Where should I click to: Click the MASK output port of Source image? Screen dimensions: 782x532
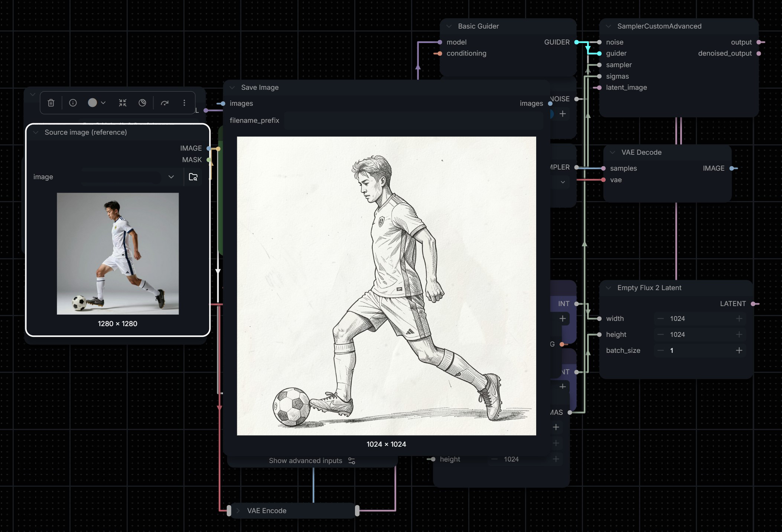tap(209, 160)
